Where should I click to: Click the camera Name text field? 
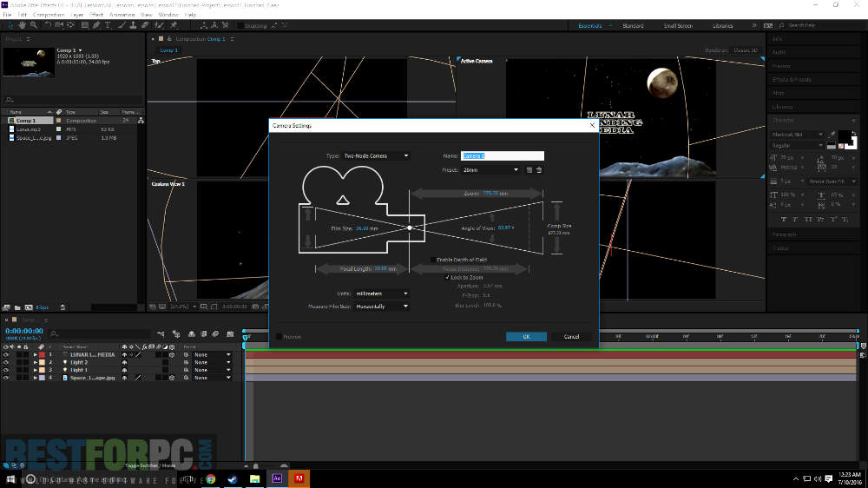(503, 156)
